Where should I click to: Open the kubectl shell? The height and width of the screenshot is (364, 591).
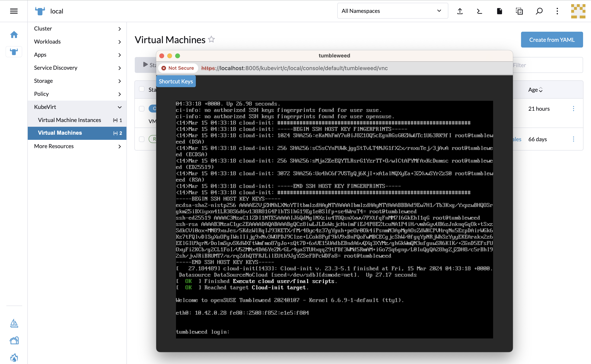(x=479, y=11)
